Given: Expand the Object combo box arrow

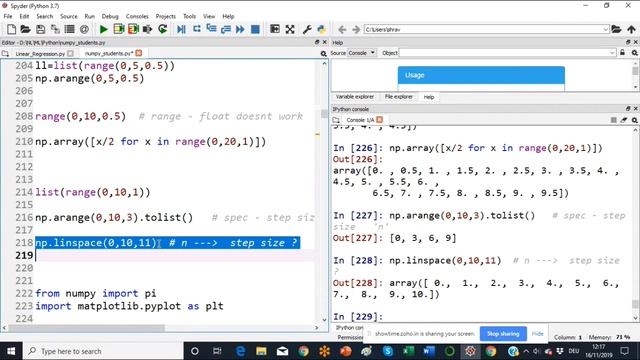Looking at the screenshot, I should coord(611,53).
